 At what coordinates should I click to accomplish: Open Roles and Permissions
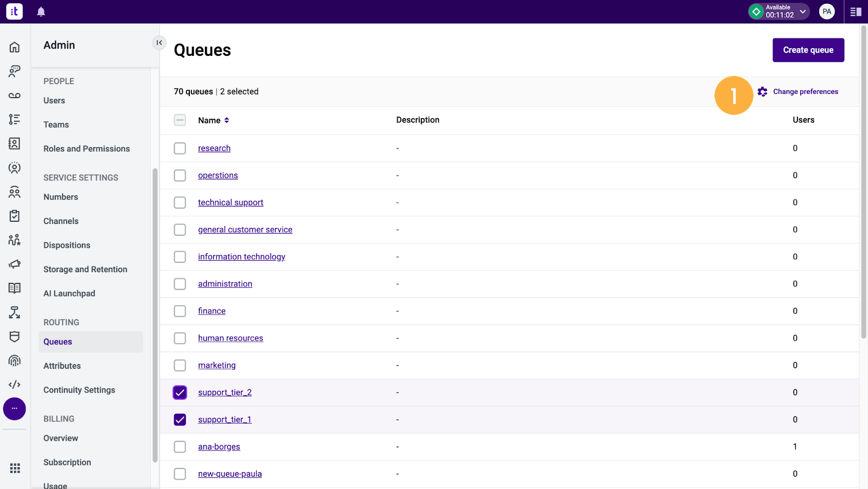coord(87,149)
